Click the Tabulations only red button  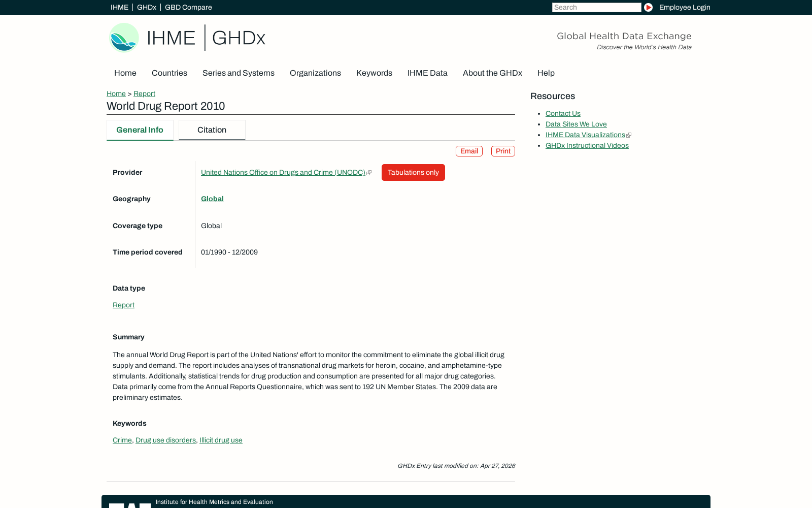413,173
